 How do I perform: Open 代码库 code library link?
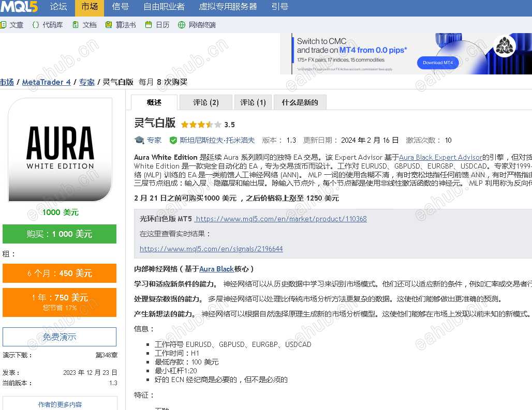(x=53, y=25)
